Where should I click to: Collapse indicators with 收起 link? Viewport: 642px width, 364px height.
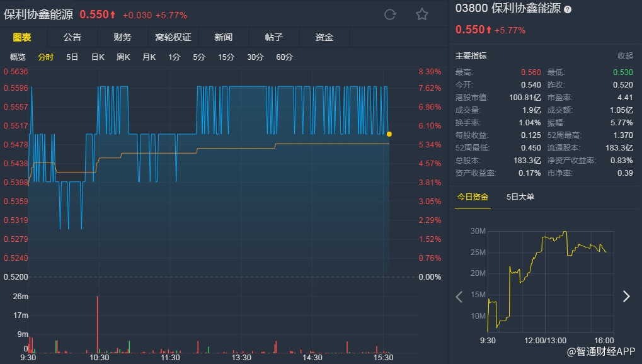625,55
